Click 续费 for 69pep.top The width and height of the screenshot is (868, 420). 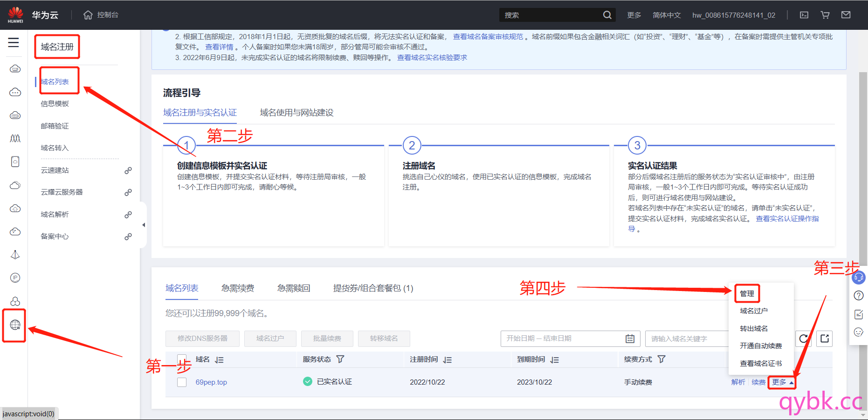pyautogui.click(x=758, y=382)
